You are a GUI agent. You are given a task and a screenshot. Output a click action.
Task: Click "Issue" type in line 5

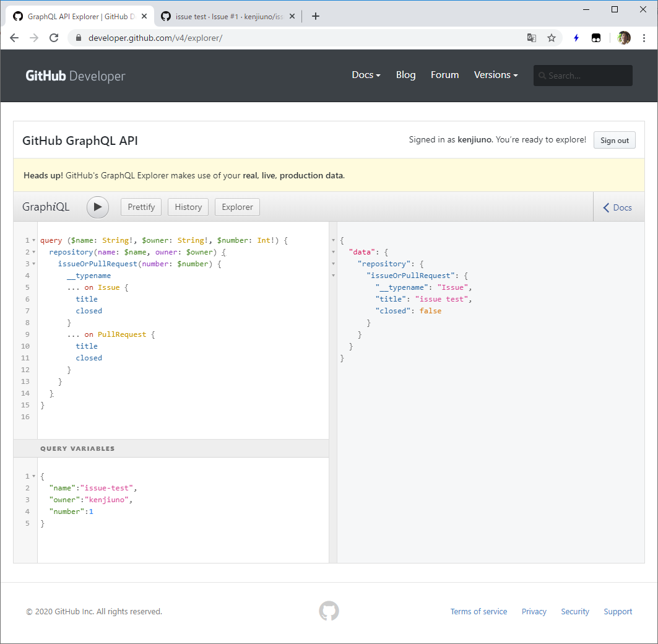click(109, 287)
